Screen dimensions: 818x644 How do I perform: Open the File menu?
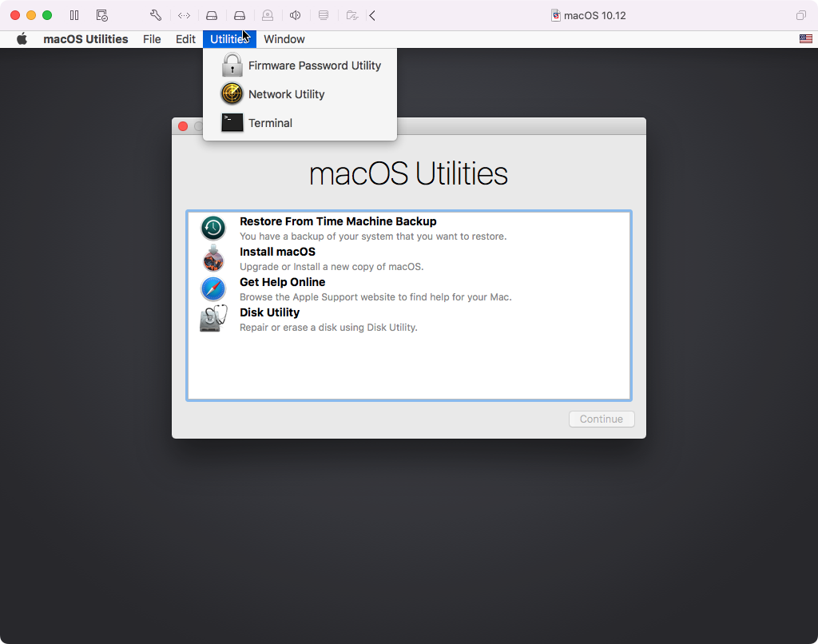pos(152,39)
